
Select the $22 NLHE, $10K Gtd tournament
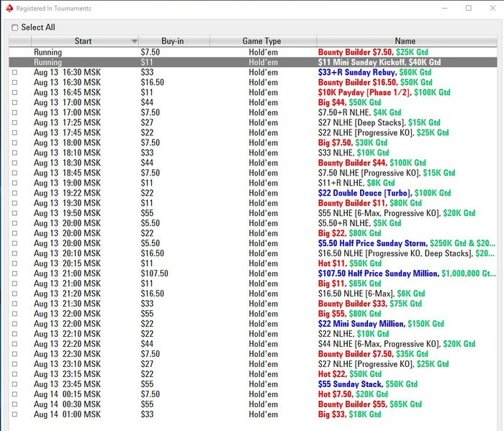253,334
